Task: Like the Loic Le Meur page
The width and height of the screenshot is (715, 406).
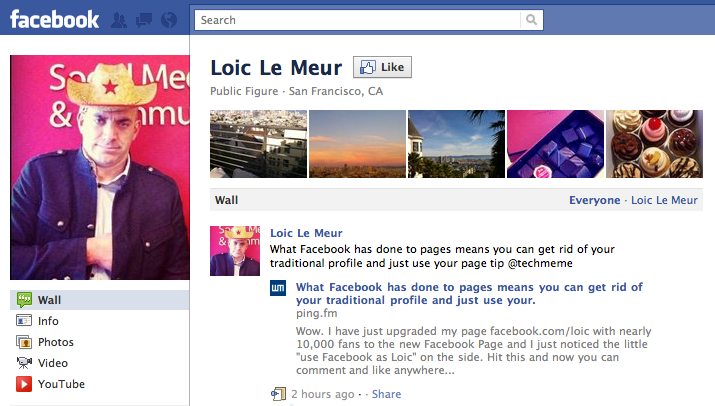Action: [382, 67]
